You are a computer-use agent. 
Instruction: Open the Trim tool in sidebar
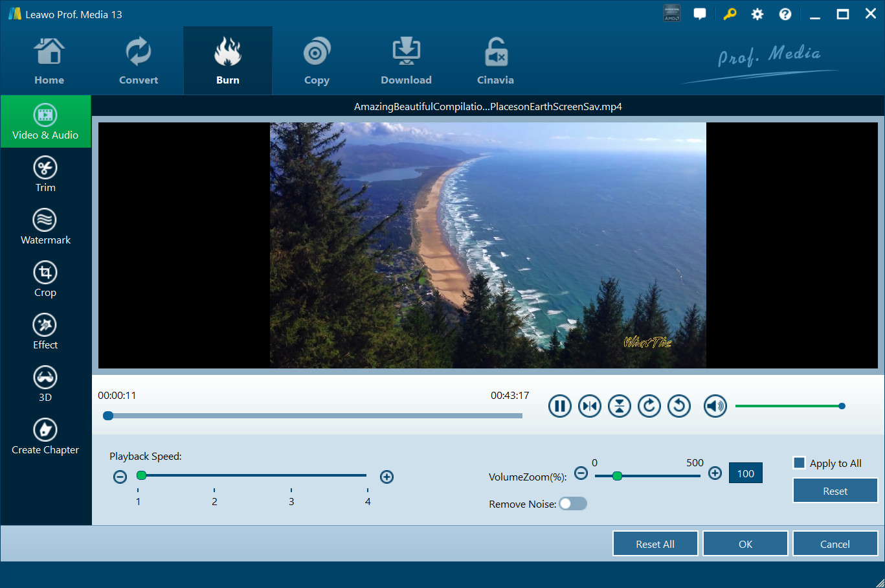click(x=45, y=174)
